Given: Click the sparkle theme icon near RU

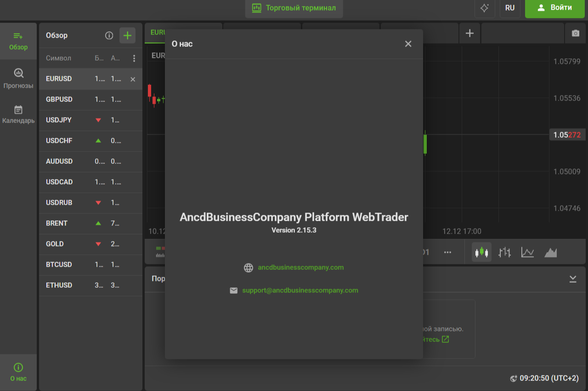Looking at the screenshot, I should pyautogui.click(x=485, y=9).
